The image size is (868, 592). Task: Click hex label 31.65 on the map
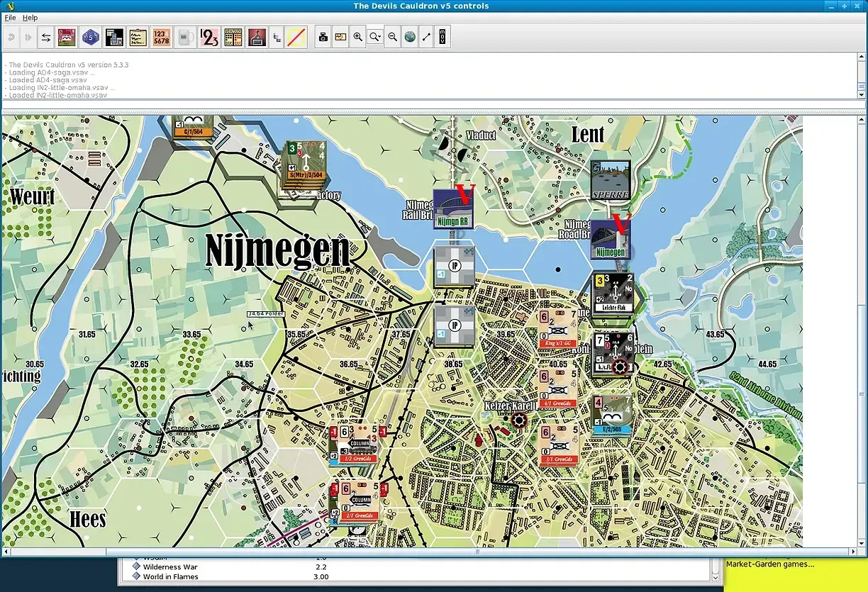[87, 334]
